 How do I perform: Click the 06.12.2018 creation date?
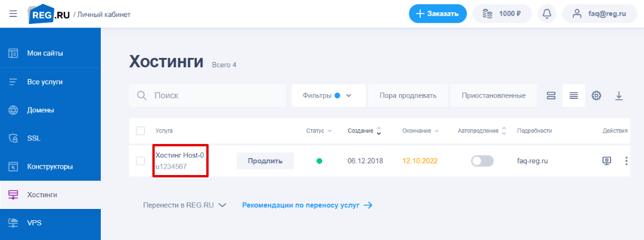(x=365, y=161)
